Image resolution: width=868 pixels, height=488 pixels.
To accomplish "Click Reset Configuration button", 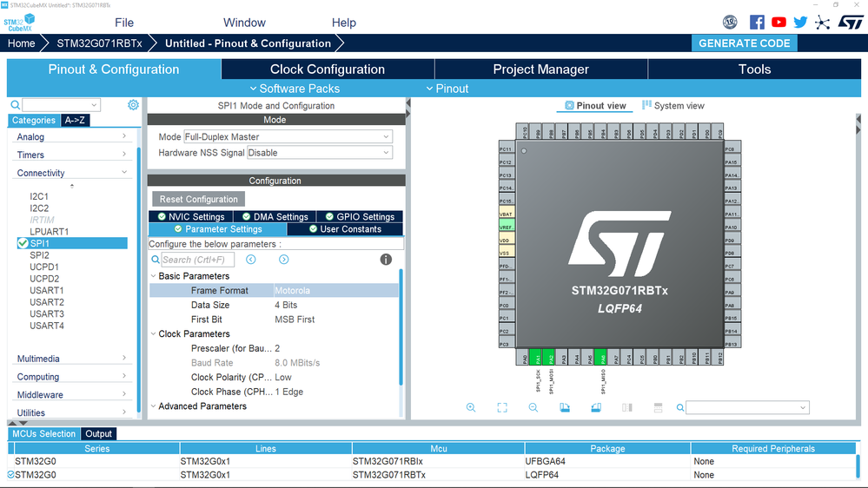I will (199, 199).
